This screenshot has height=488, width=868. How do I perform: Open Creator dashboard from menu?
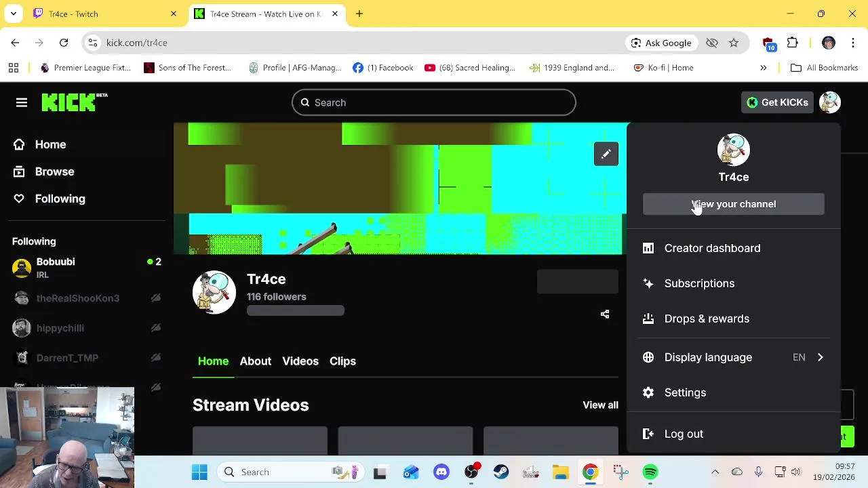point(712,248)
